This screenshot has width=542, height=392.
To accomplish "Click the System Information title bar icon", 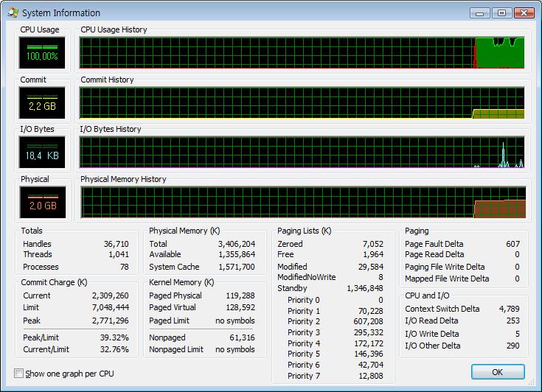I will (x=13, y=13).
